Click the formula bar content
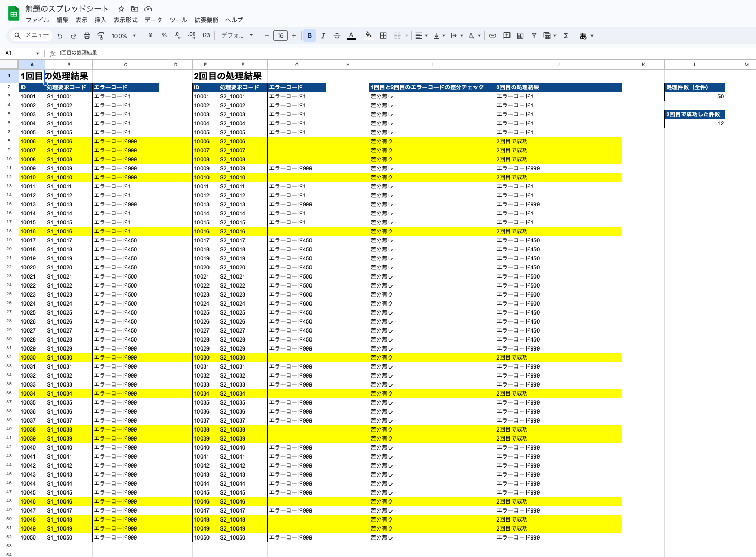This screenshot has height=557, width=756. point(78,53)
